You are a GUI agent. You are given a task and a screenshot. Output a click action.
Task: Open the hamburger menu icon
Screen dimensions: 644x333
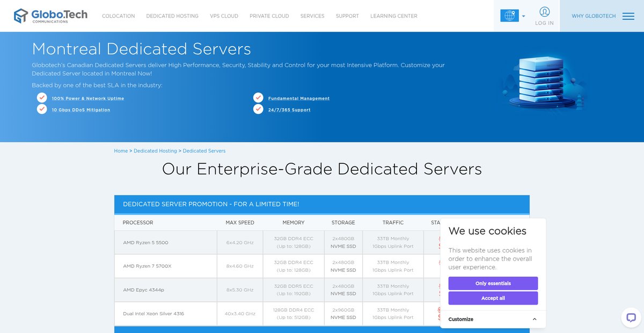tap(628, 16)
